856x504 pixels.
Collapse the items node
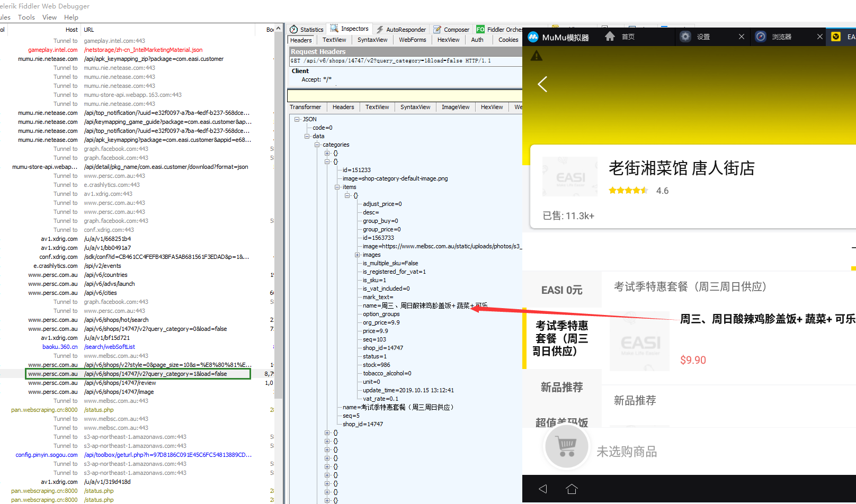(337, 187)
